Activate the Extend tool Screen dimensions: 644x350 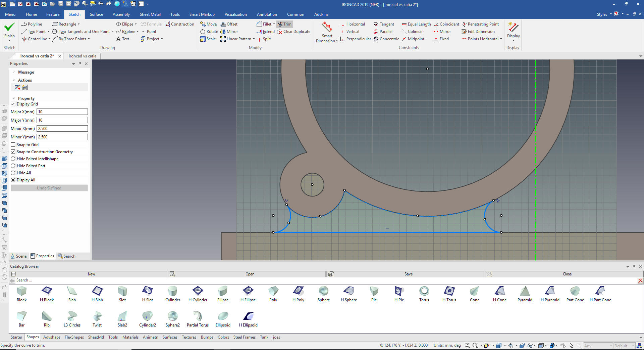[x=265, y=32]
